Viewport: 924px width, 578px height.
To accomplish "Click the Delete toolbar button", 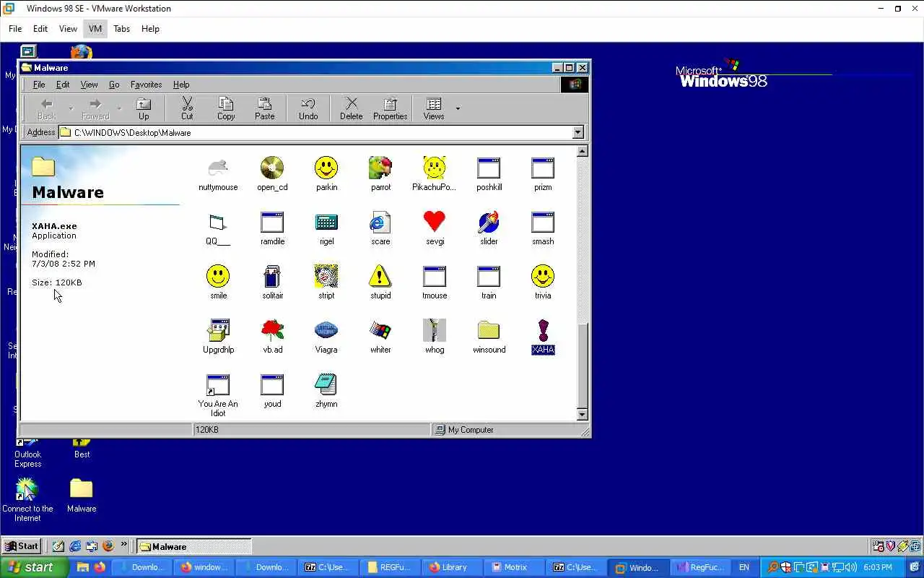I will pyautogui.click(x=352, y=108).
